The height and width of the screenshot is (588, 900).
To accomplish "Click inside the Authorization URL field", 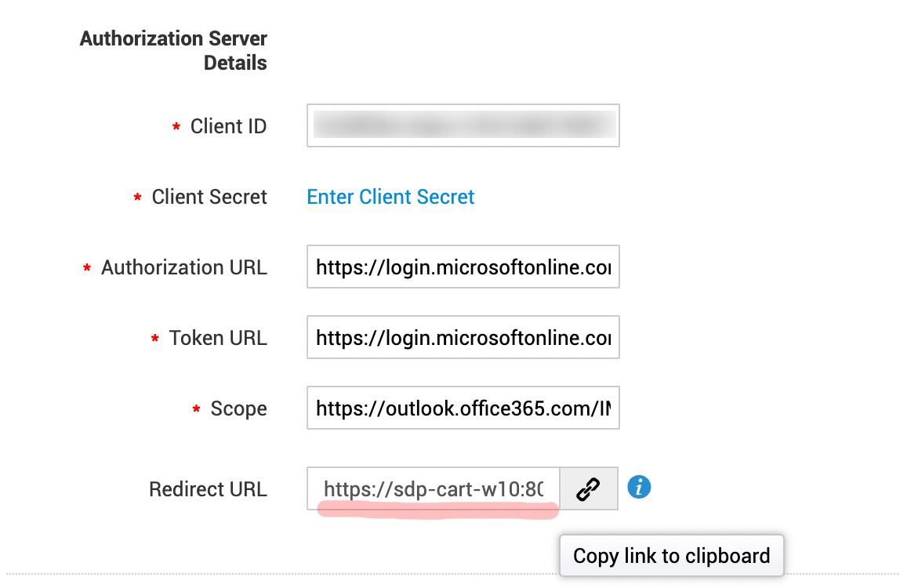I will [463, 267].
